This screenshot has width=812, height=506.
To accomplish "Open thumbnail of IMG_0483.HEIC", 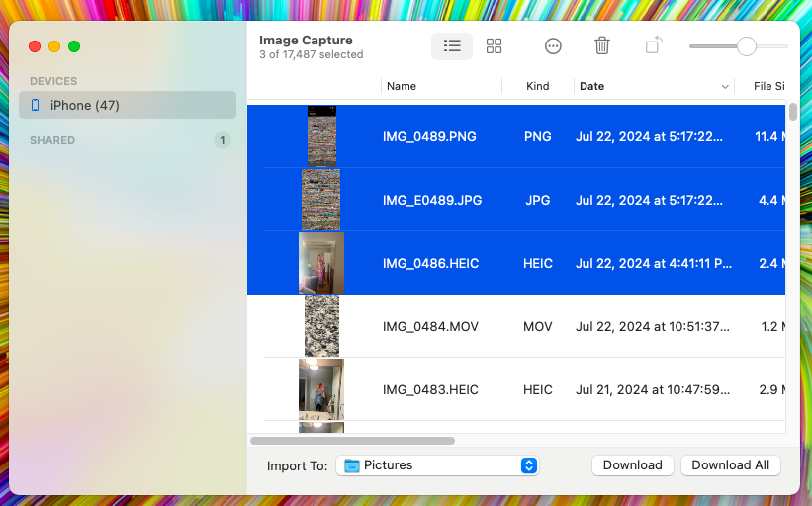I will pyautogui.click(x=321, y=389).
